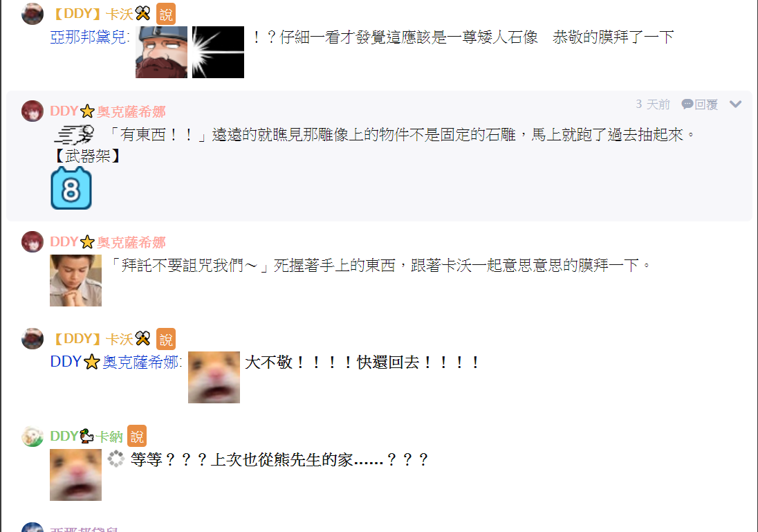The height and width of the screenshot is (532, 758).
Task: Click the 奧克薩希娜 avatar in highlighted reply
Action: [33, 111]
